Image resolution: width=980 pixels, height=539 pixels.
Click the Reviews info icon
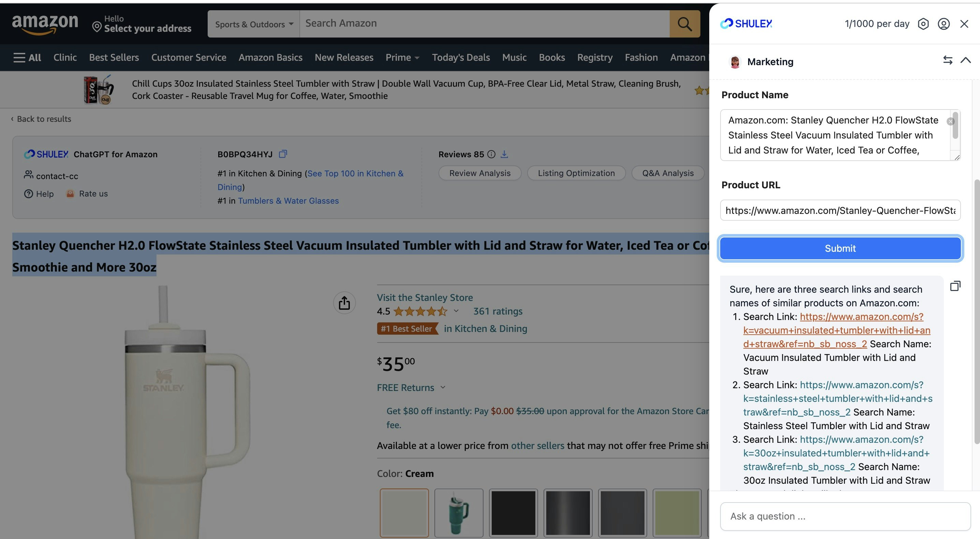pos(491,154)
